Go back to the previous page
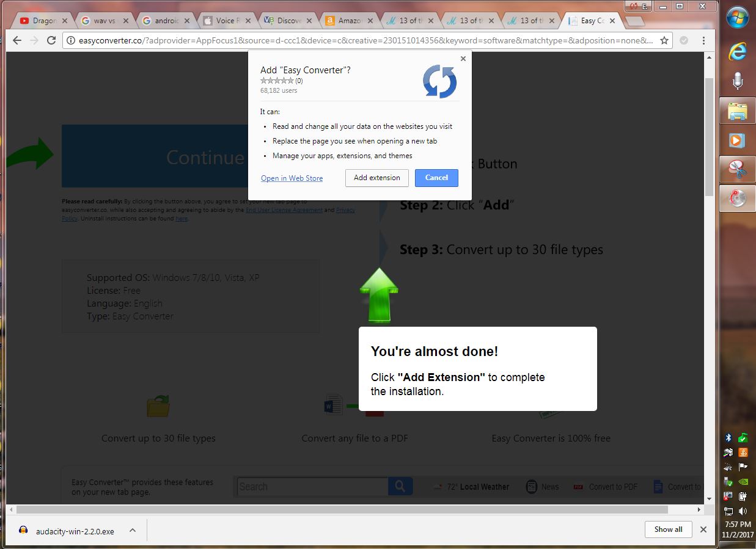 point(17,40)
